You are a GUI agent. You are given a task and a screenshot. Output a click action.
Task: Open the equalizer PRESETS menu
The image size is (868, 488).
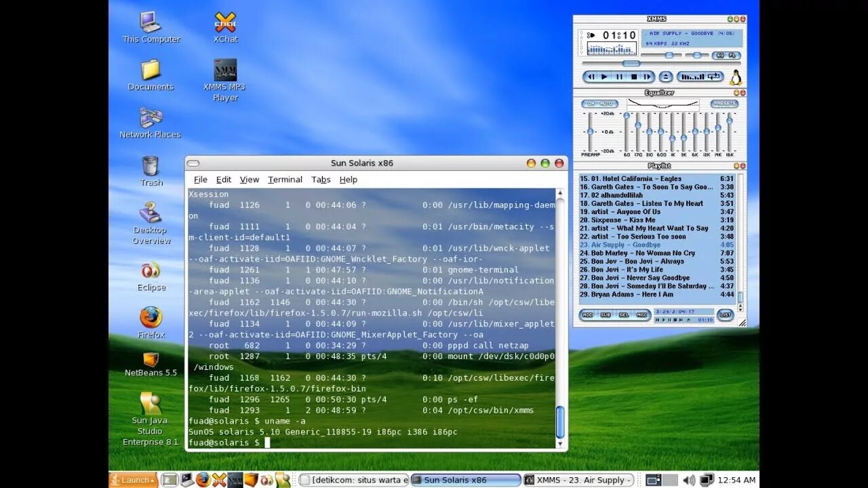724,103
